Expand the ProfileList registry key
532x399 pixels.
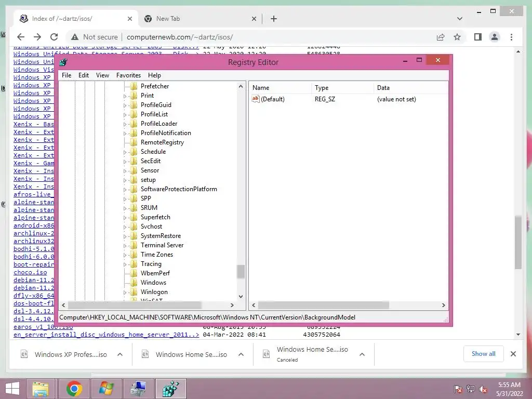point(125,115)
